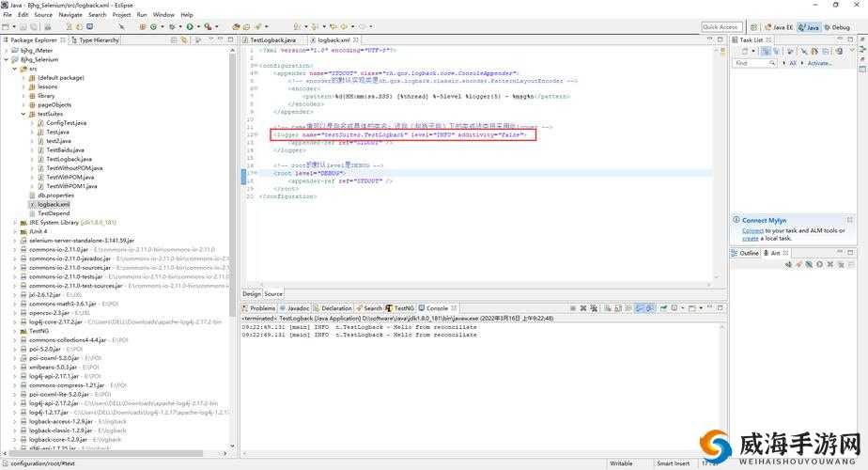Click the Connect link in Mylyn panel

pos(752,230)
